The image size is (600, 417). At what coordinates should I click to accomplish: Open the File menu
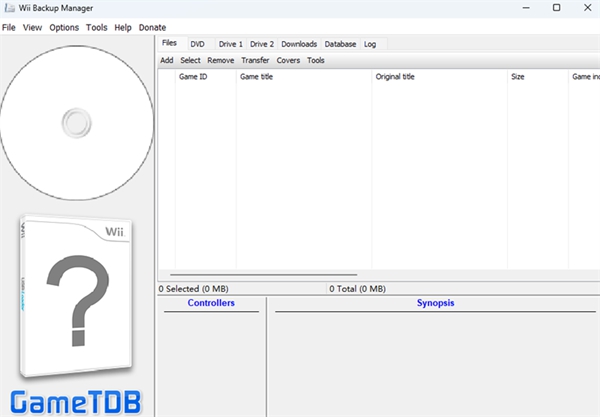tap(9, 27)
